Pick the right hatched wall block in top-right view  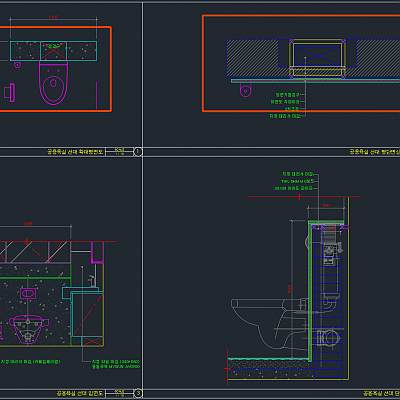(x=378, y=58)
